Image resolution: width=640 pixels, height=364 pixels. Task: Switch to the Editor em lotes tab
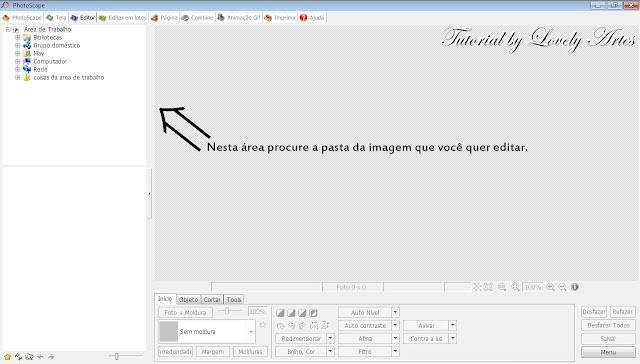[122, 18]
